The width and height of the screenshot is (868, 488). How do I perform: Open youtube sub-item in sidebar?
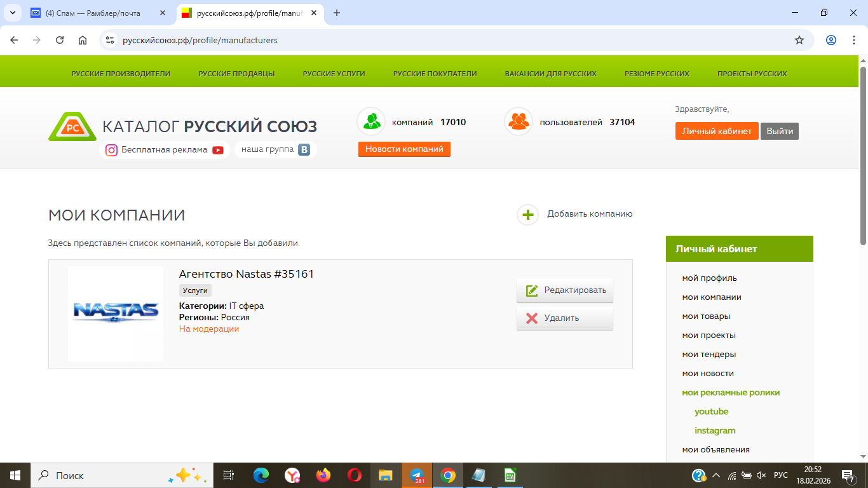pos(712,412)
